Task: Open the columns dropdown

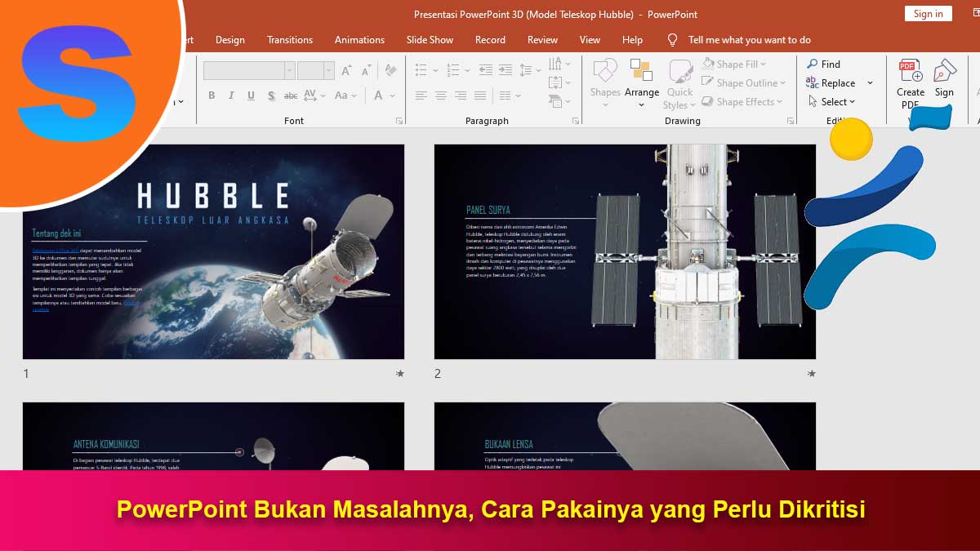Action: (510, 96)
